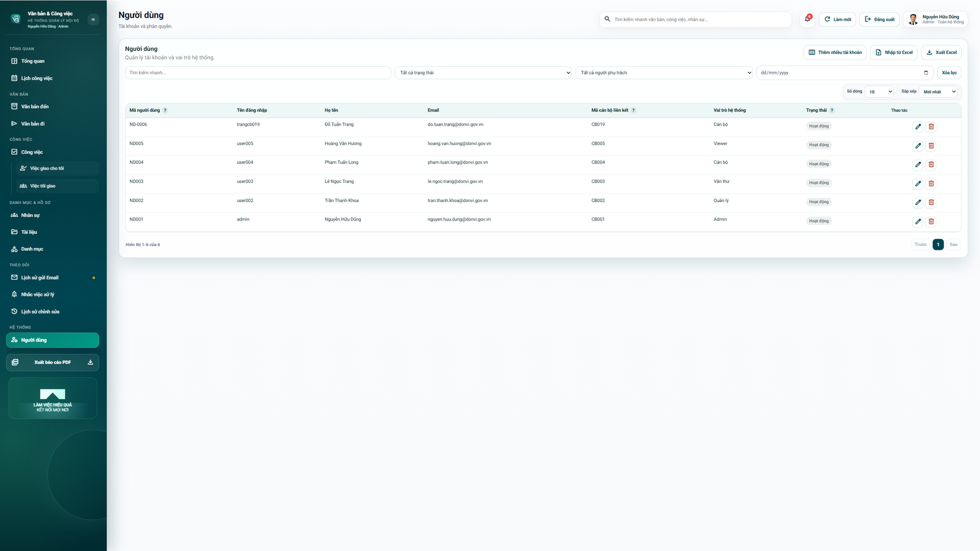Delete user Đỗ Tuấn Trang with trash icon

(x=931, y=127)
